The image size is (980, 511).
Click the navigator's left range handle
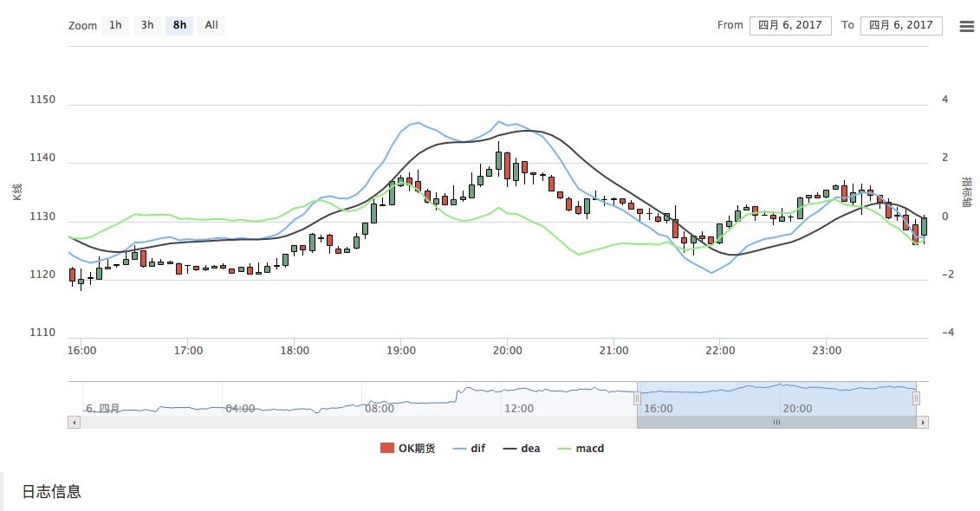(x=637, y=398)
